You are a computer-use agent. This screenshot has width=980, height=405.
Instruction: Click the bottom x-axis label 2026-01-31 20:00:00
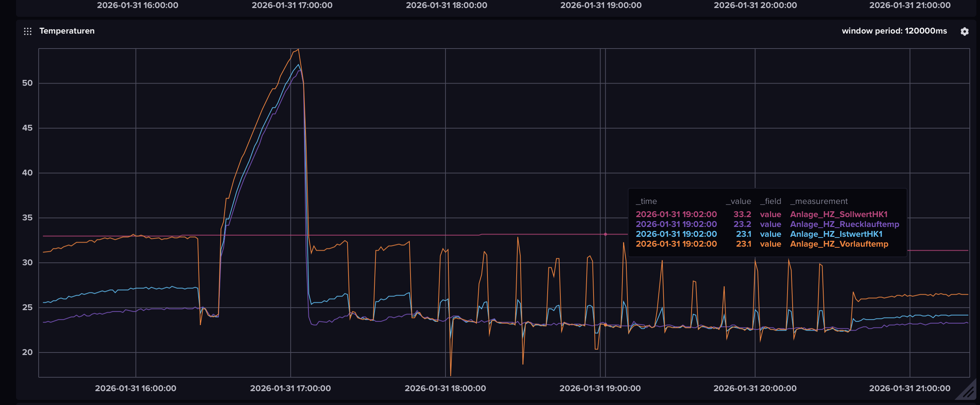click(x=754, y=388)
